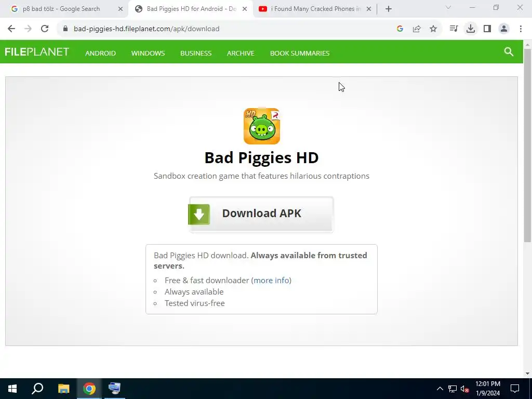Open the taskbar clock and date
Viewport: 532px width, 399px height.
pyautogui.click(x=487, y=389)
